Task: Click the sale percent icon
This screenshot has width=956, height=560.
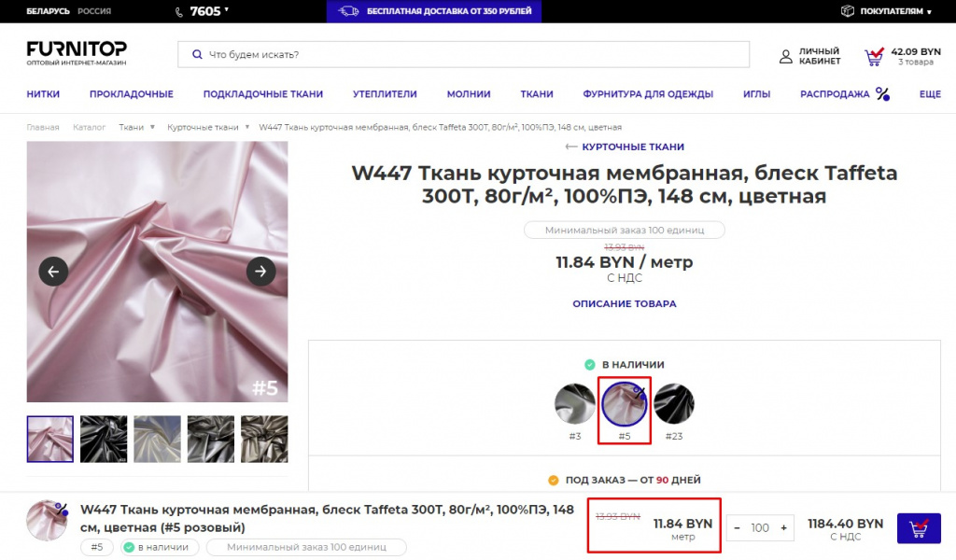Action: 882,93
